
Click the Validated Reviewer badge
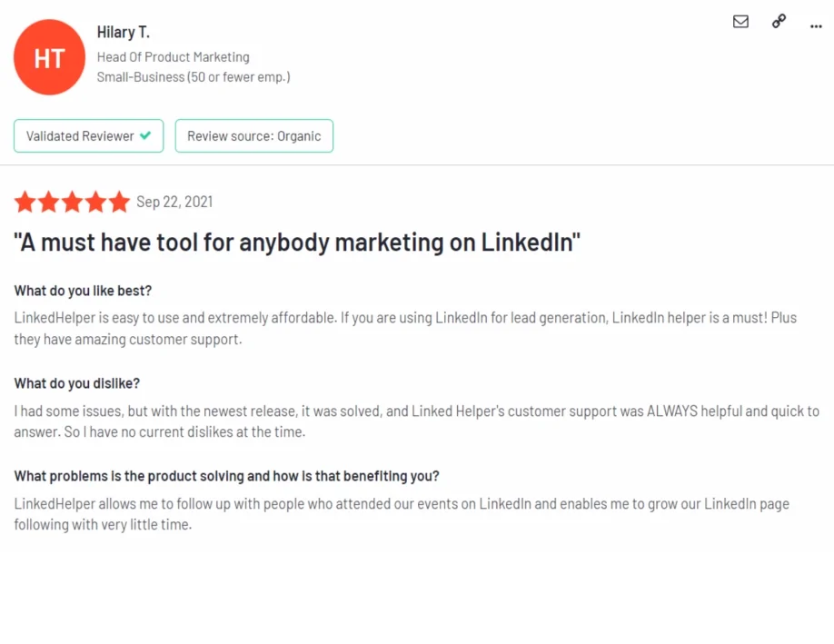click(x=88, y=135)
